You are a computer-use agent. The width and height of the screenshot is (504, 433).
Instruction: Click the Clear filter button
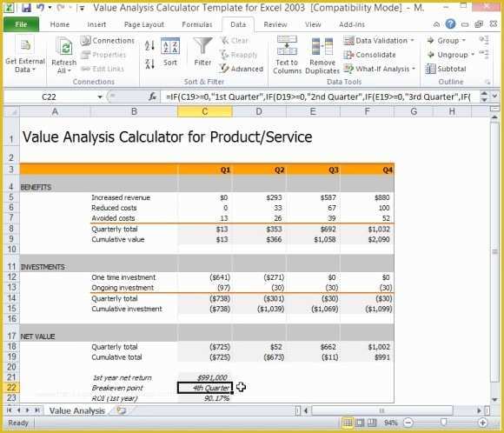click(x=235, y=41)
